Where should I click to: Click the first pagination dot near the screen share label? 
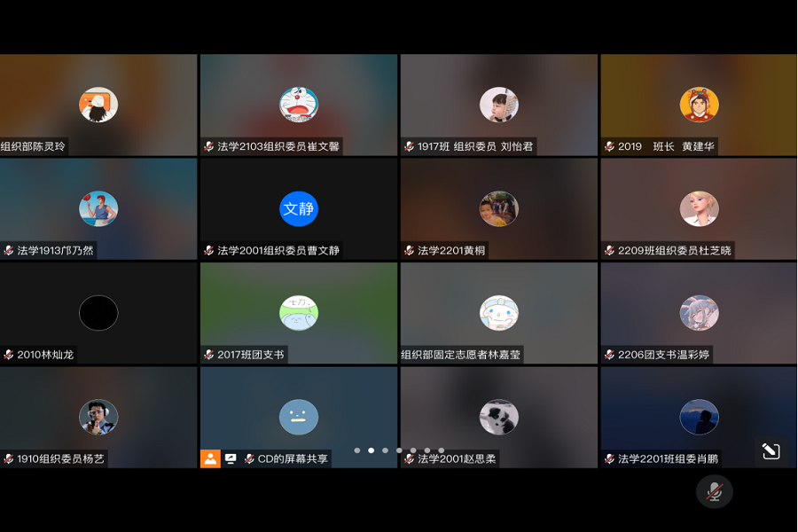(x=356, y=450)
